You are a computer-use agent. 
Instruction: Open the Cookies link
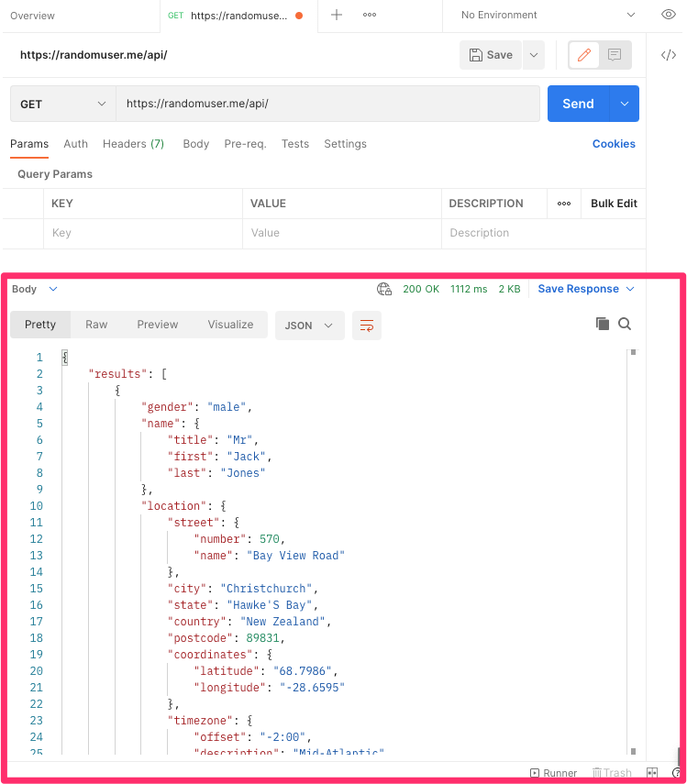coord(614,144)
